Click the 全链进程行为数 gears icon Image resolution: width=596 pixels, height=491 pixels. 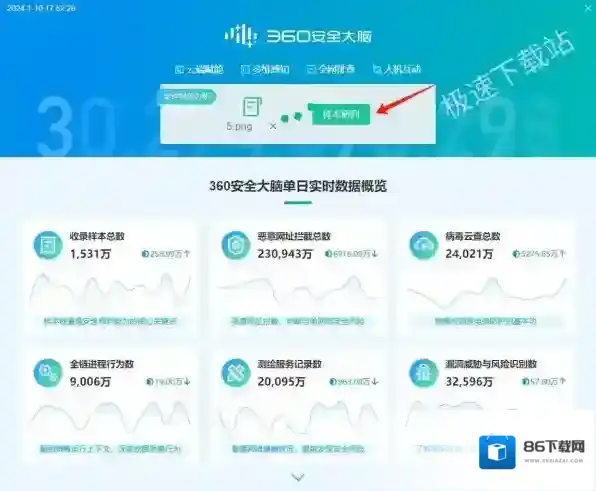(x=48, y=373)
